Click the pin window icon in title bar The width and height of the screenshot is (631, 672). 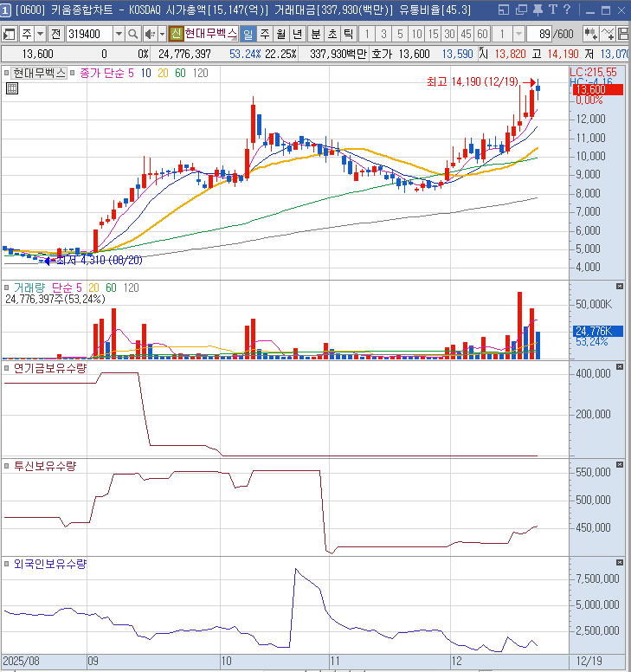(537, 10)
